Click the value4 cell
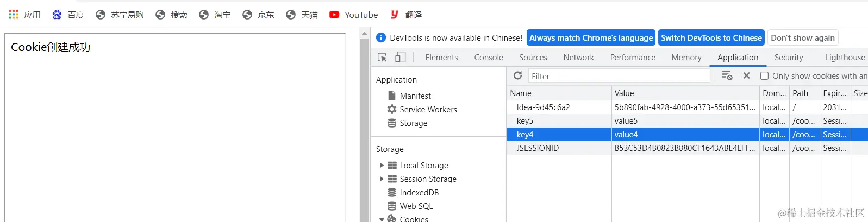 point(685,134)
